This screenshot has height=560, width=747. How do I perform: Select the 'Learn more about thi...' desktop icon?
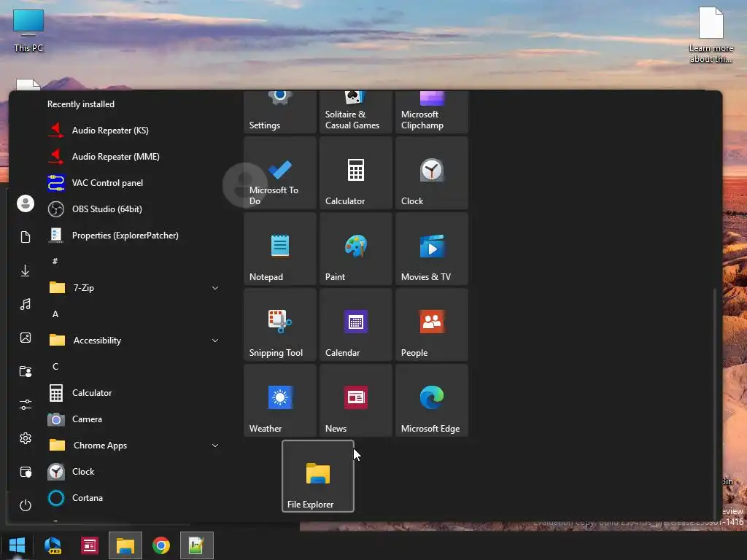point(711,35)
